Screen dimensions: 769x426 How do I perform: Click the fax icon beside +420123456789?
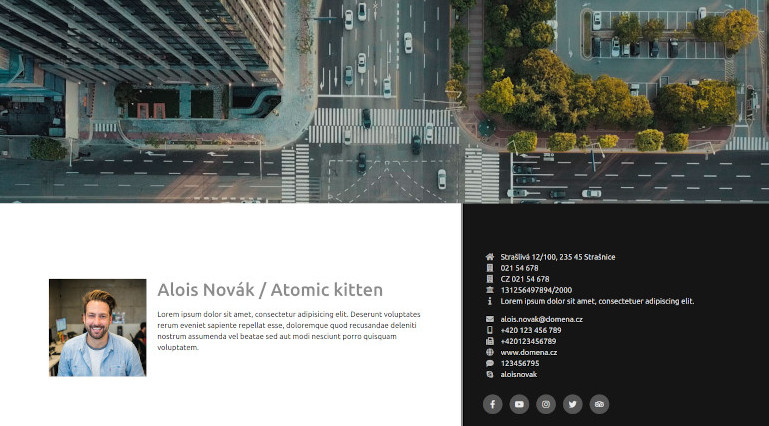490,341
